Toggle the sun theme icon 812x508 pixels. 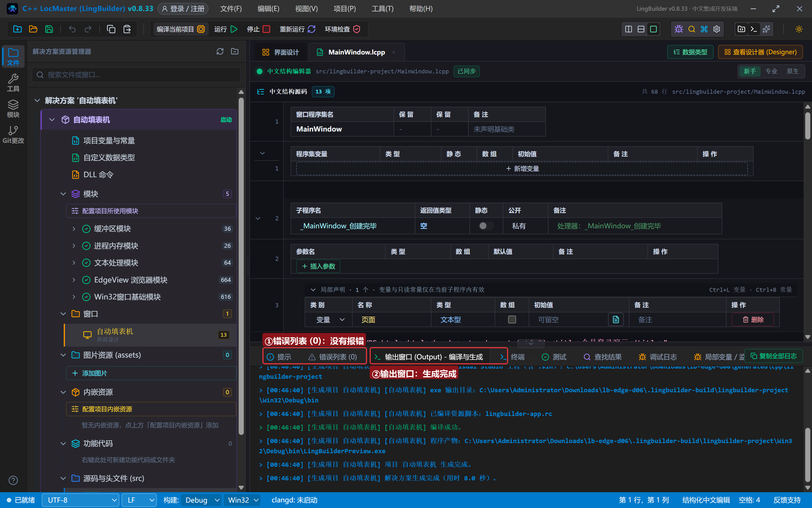(x=798, y=29)
